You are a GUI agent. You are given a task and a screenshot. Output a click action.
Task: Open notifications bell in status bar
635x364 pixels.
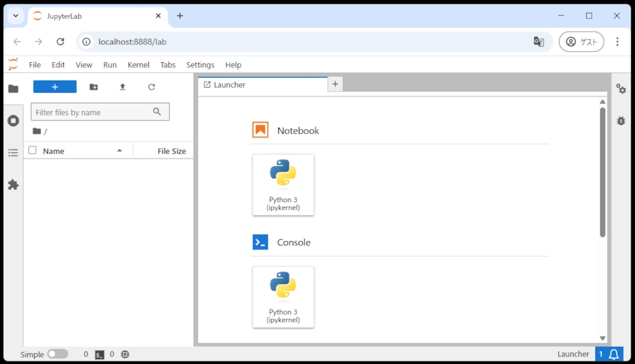tap(614, 354)
